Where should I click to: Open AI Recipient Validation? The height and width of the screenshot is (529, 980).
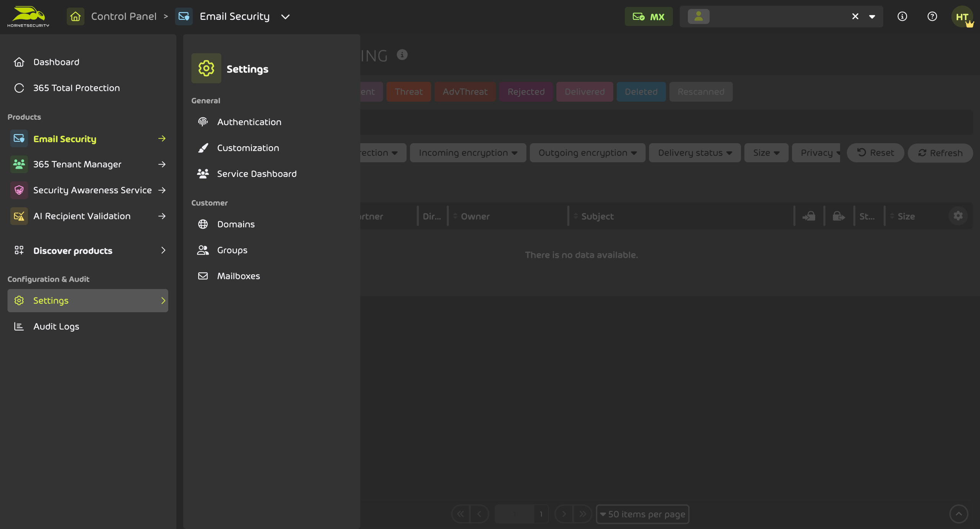pyautogui.click(x=82, y=216)
